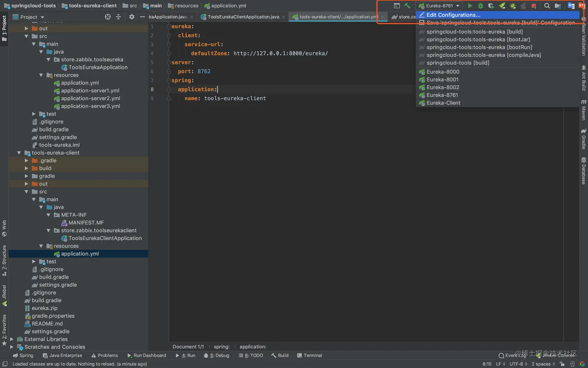Open the Maven side tool window
Screen dimensions: 588x368
point(584,110)
